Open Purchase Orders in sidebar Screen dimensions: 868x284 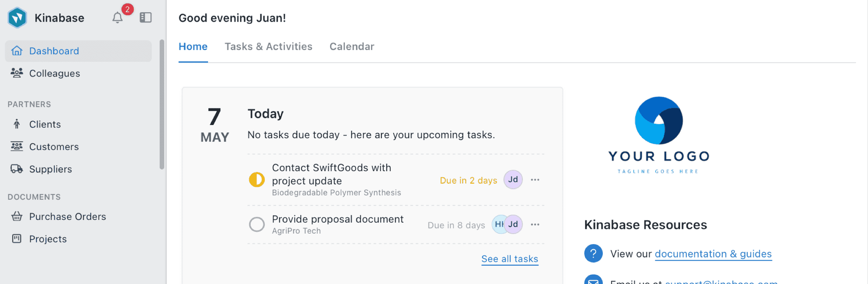coord(67,216)
